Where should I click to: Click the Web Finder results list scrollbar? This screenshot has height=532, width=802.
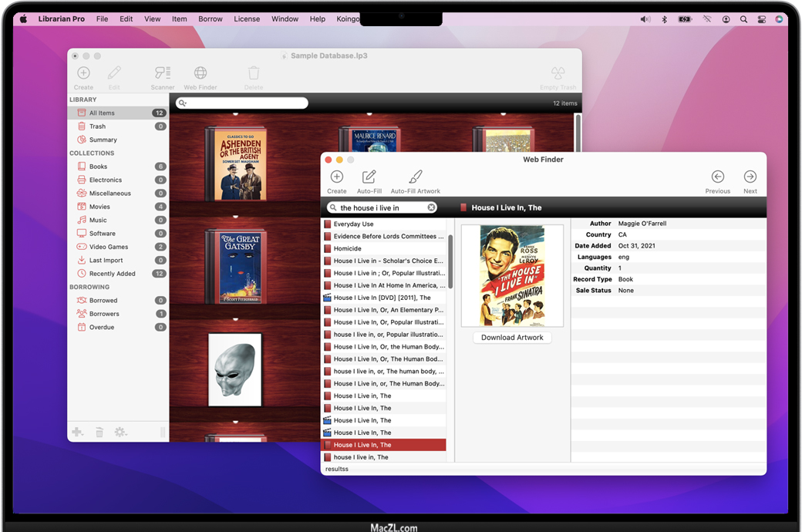450,262
